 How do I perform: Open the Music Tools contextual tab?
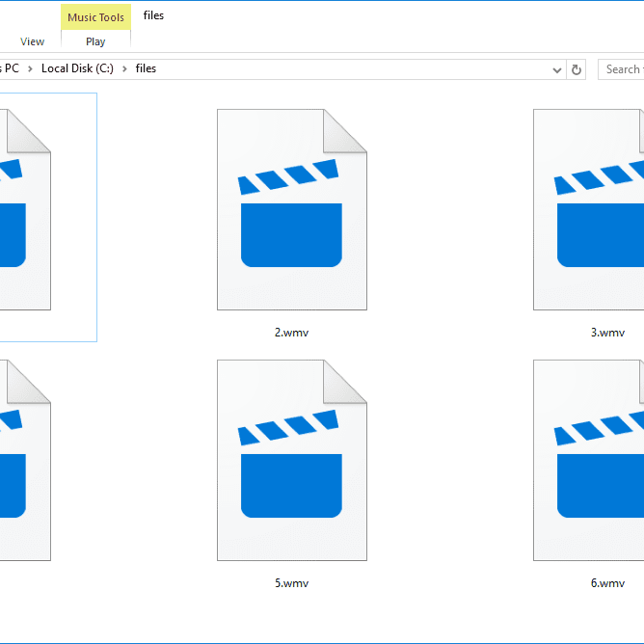point(95,17)
